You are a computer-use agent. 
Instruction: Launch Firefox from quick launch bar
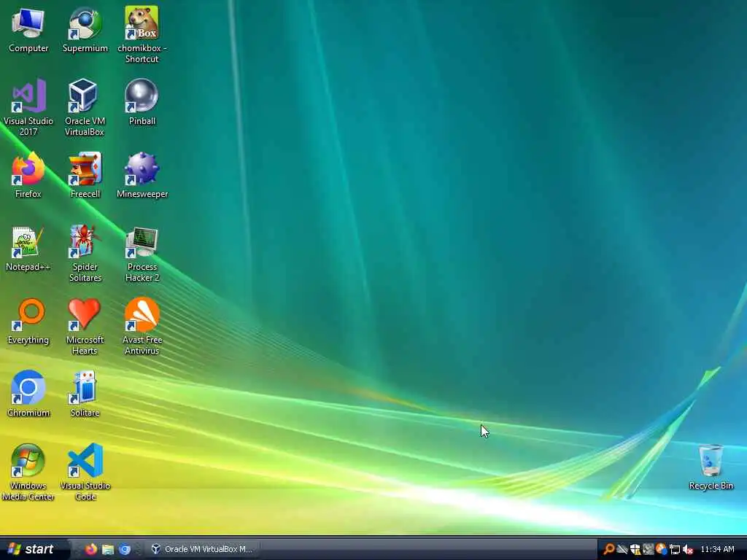point(90,549)
